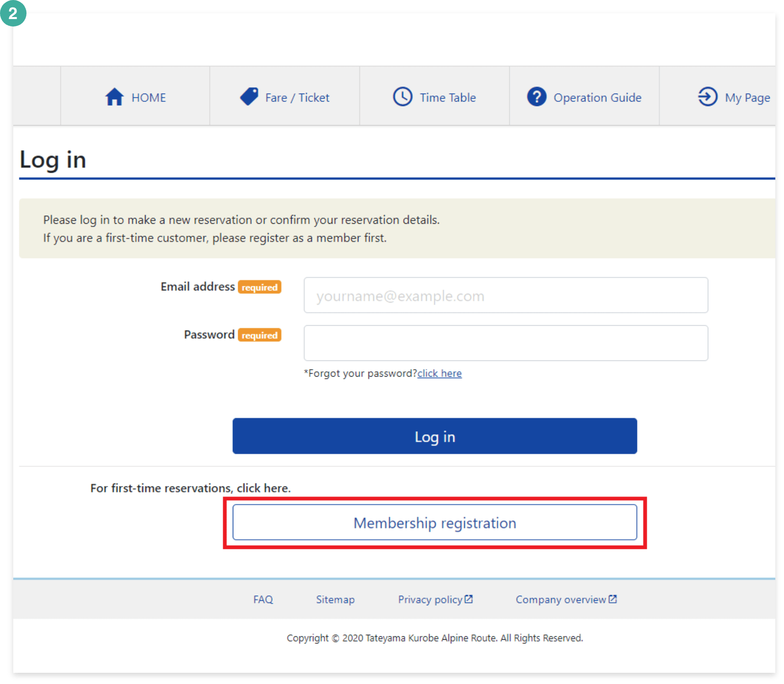Focus the Password input field
This screenshot has height=684, width=784.
coord(506,343)
